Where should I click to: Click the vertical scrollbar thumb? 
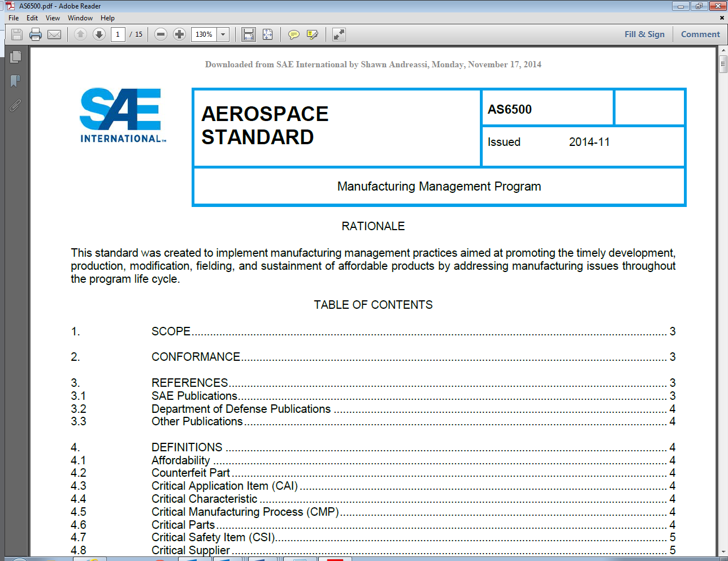click(x=723, y=64)
